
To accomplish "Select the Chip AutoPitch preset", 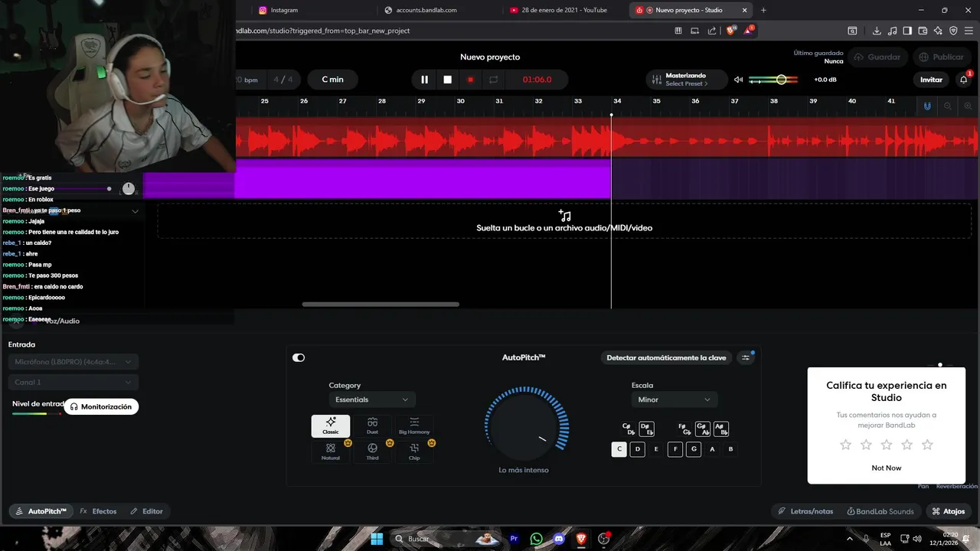I will pyautogui.click(x=414, y=452).
